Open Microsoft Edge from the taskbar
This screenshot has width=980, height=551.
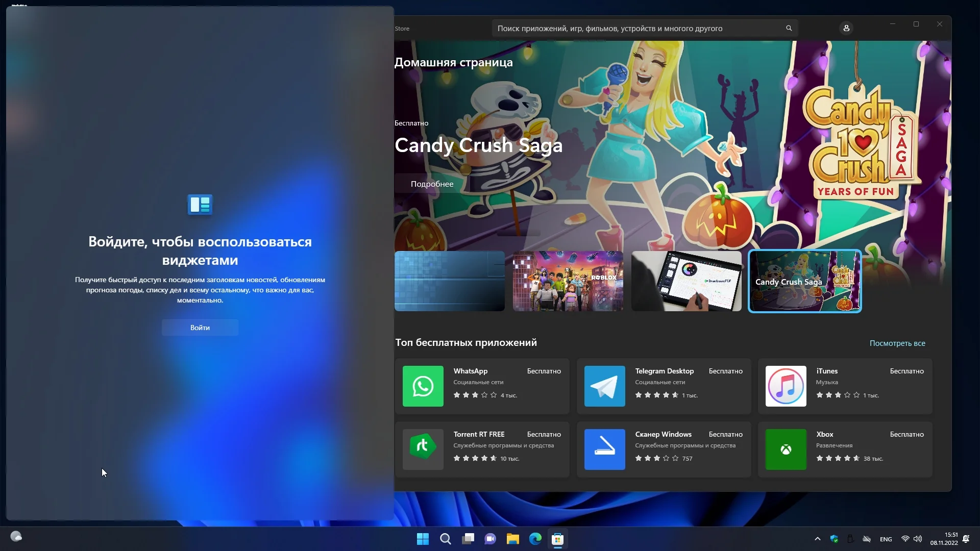click(535, 539)
